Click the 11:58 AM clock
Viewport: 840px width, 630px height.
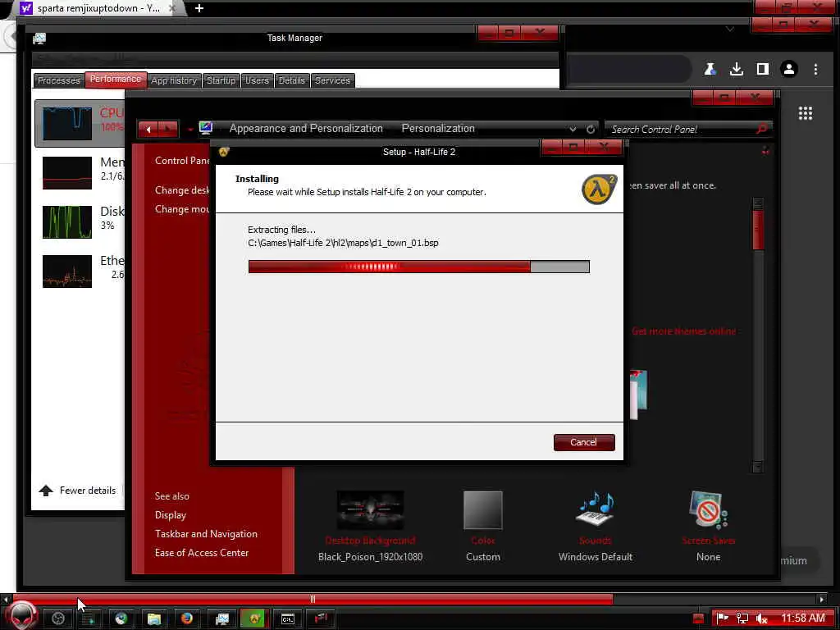[802, 619]
